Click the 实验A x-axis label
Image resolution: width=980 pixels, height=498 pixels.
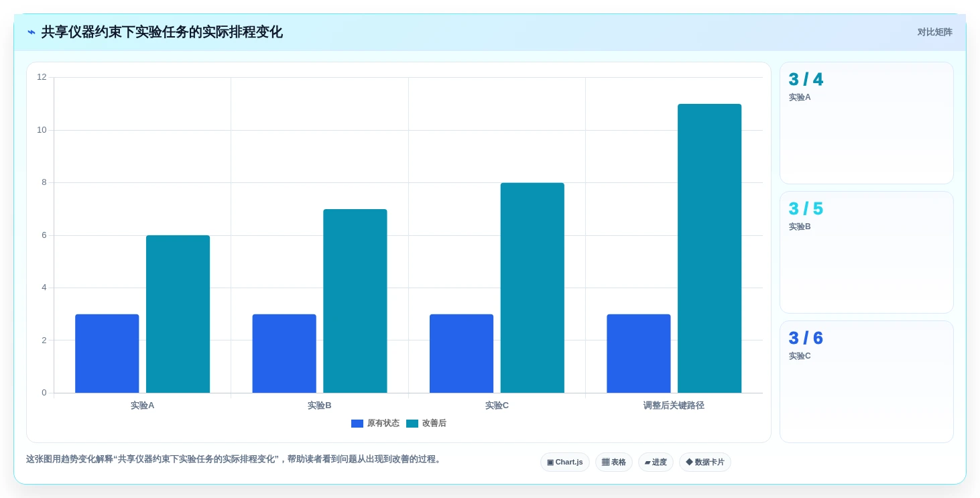pyautogui.click(x=142, y=406)
